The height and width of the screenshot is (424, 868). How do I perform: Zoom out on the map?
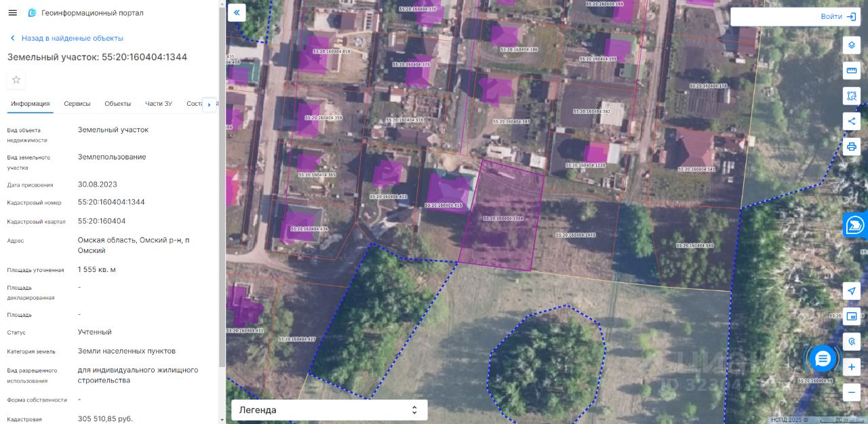(852, 392)
